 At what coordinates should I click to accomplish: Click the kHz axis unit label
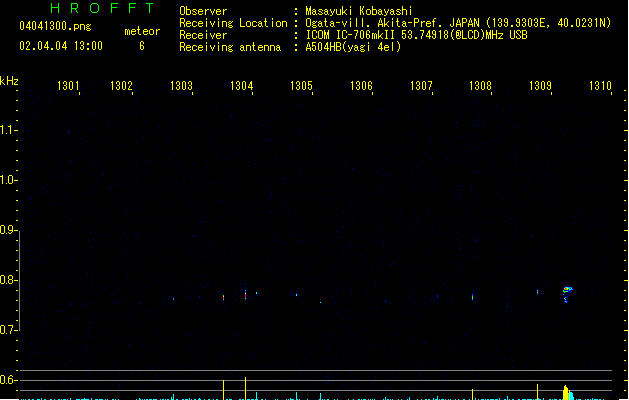tap(9, 81)
